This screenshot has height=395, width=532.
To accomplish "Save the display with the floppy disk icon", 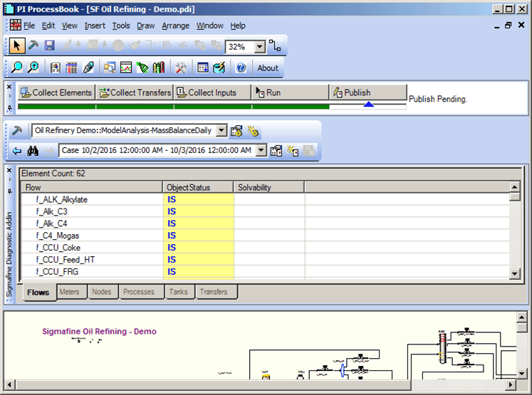I will click(50, 46).
